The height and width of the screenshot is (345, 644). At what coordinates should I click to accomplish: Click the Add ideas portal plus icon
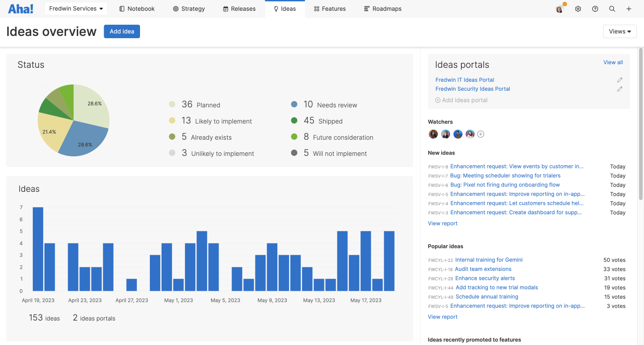click(x=438, y=100)
